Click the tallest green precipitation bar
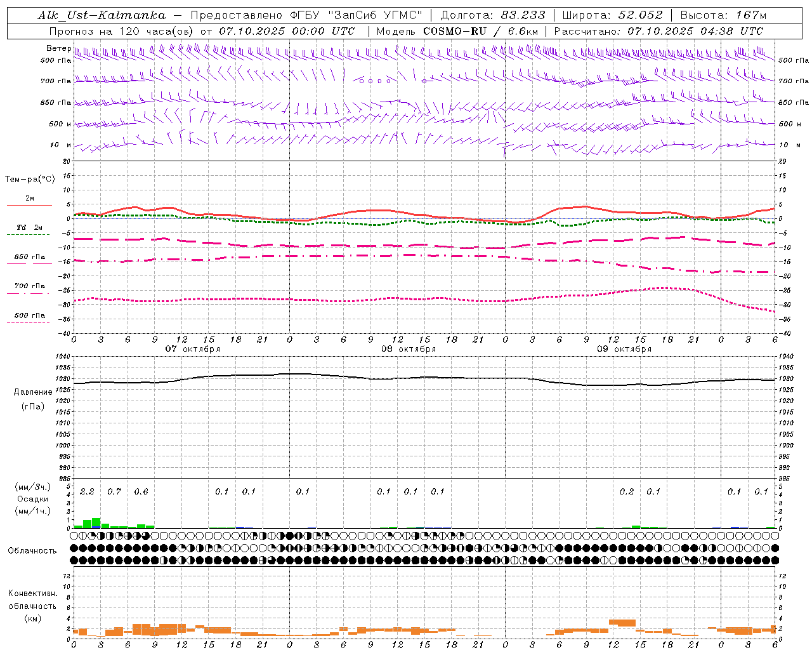This screenshot has height=650, width=812. (96, 523)
